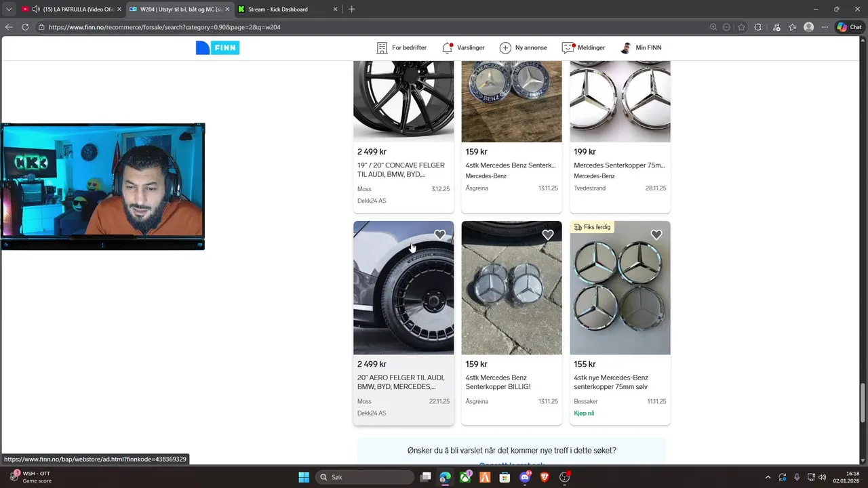Viewport: 868px width, 488px height.
Task: Favorite the 4stk Senterkopper BILLIG listing heart
Action: (548, 235)
